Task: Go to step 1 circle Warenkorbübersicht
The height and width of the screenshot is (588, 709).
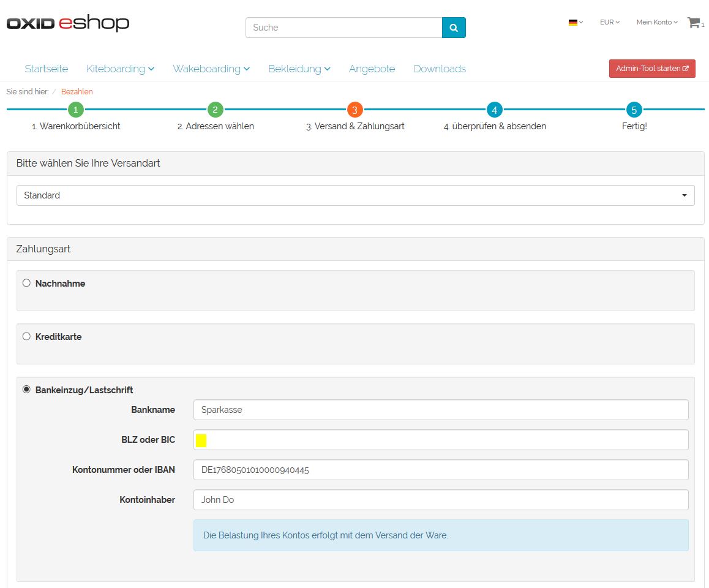Action: pyautogui.click(x=75, y=110)
